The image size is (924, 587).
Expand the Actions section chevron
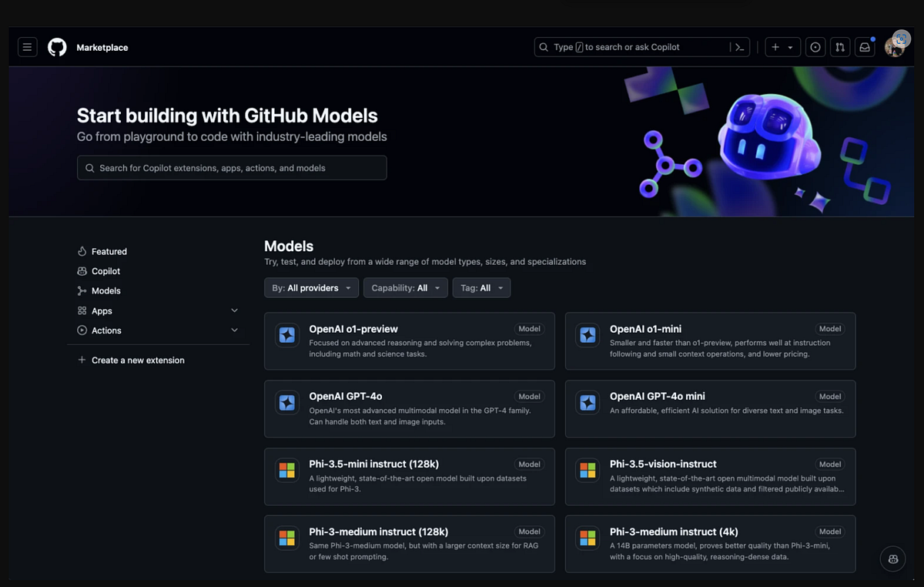[235, 330]
